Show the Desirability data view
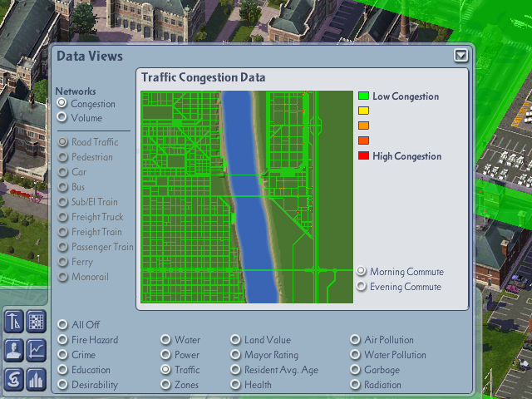The image size is (532, 399). [x=62, y=384]
